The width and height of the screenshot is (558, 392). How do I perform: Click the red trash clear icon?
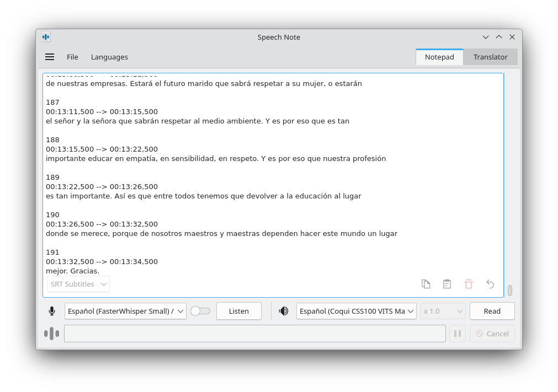click(x=469, y=284)
